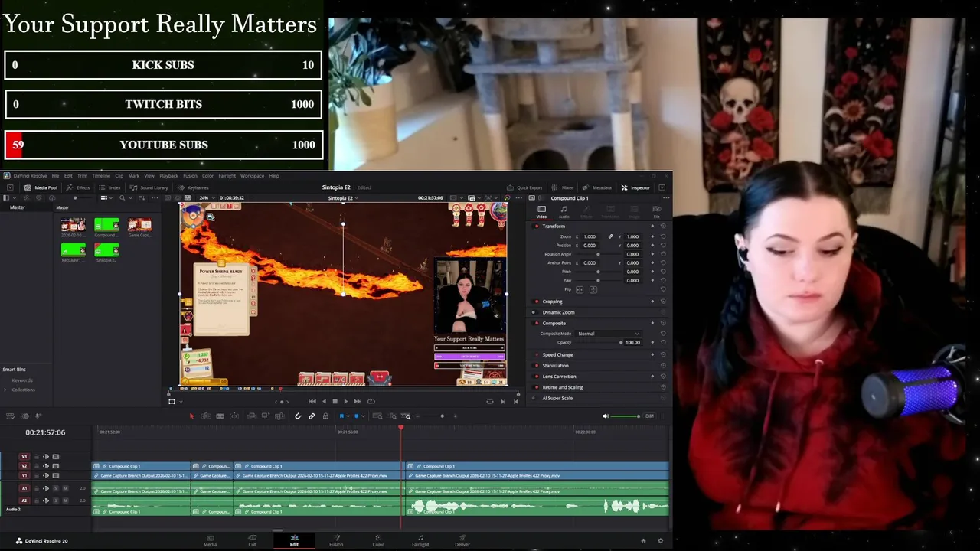Toggle loop playback button

[x=371, y=401]
